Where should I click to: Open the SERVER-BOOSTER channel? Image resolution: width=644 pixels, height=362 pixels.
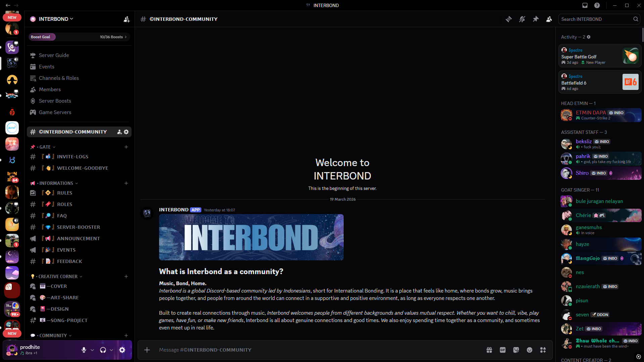tap(79, 227)
